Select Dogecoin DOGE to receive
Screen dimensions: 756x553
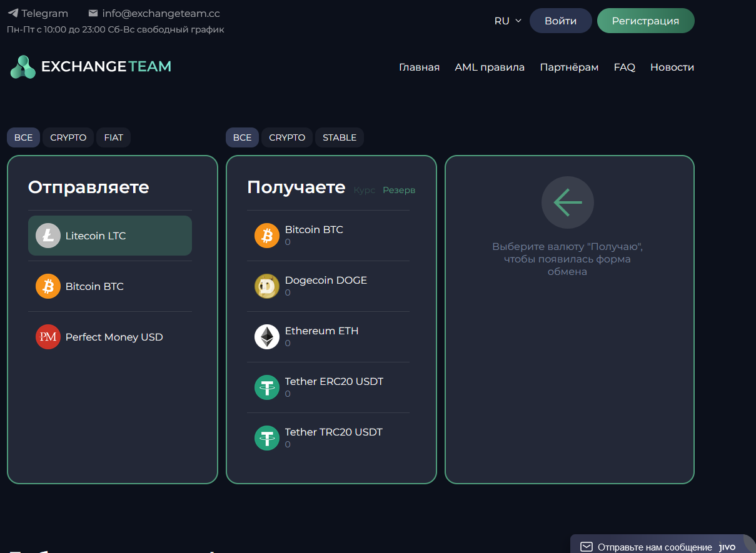[x=328, y=286]
